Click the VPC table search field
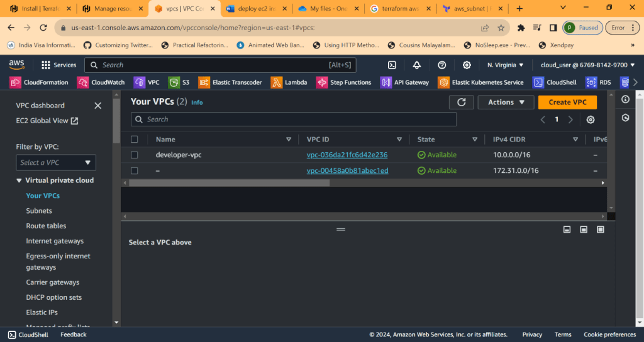The image size is (644, 342). (x=294, y=119)
